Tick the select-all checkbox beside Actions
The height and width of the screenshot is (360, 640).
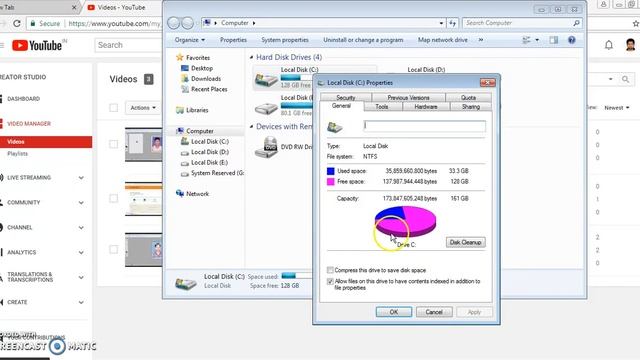tap(113, 108)
